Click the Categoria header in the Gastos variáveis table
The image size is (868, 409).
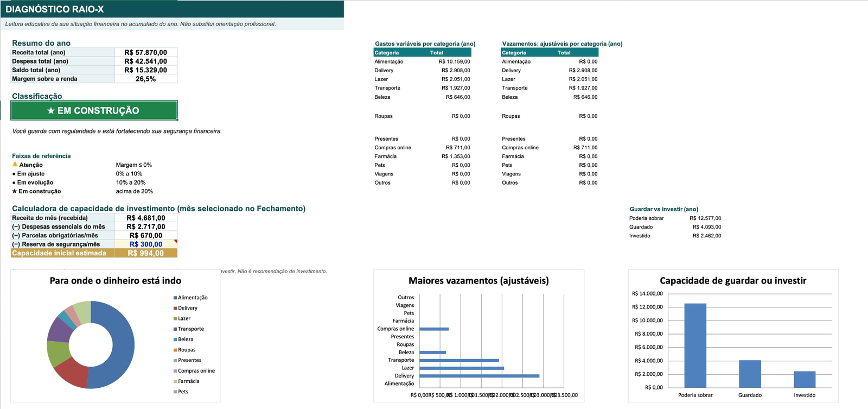tap(387, 53)
